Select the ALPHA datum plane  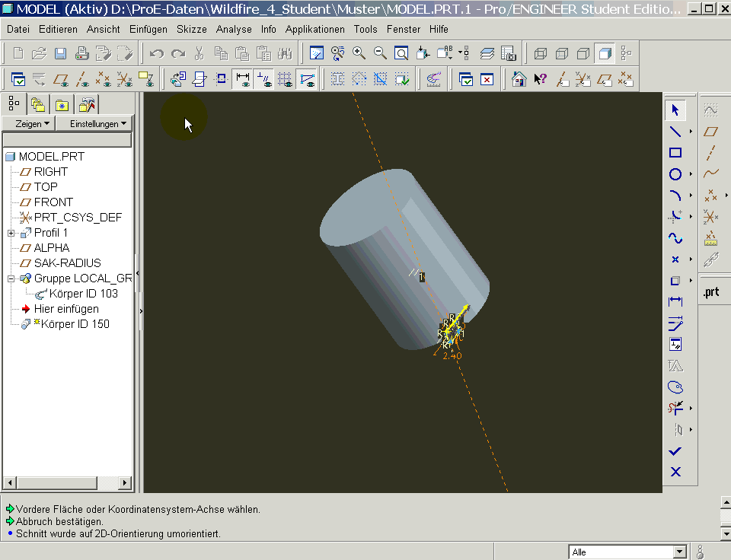point(51,248)
